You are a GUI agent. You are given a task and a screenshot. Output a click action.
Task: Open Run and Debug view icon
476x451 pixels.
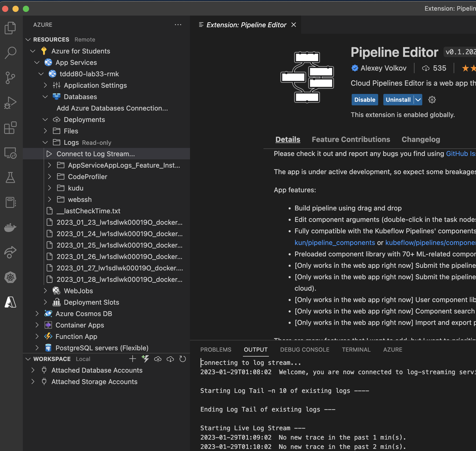click(10, 103)
